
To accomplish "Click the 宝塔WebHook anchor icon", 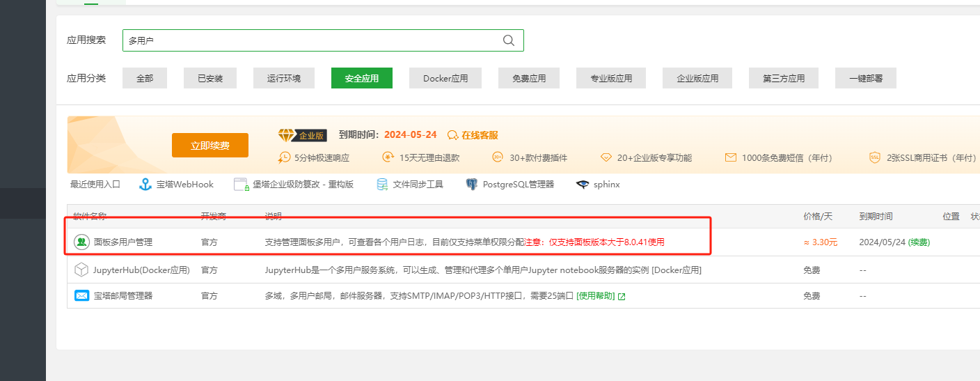I will tap(145, 185).
